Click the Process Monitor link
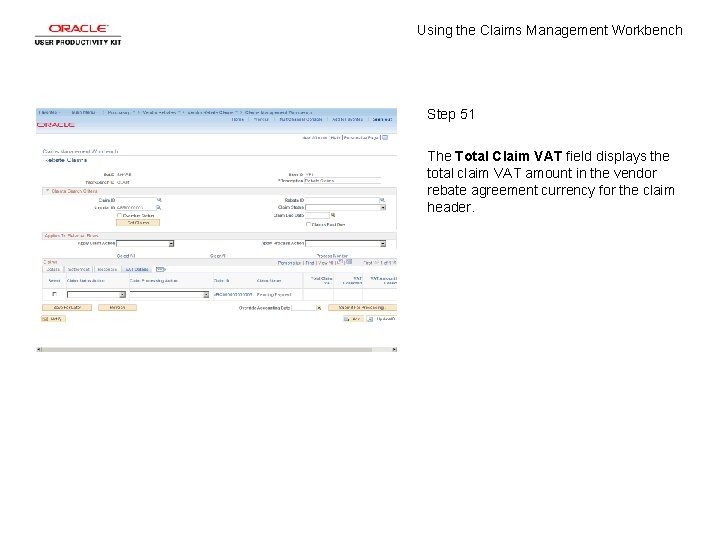 coord(332,256)
